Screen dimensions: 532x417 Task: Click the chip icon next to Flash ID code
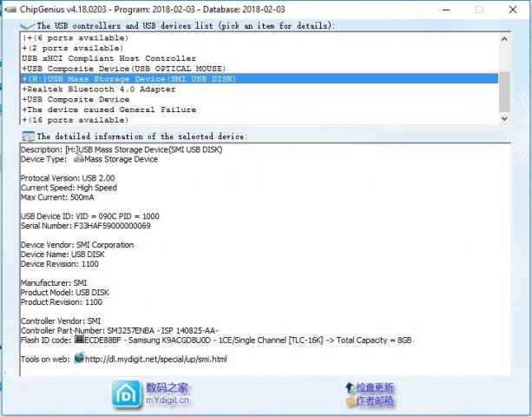coord(80,339)
